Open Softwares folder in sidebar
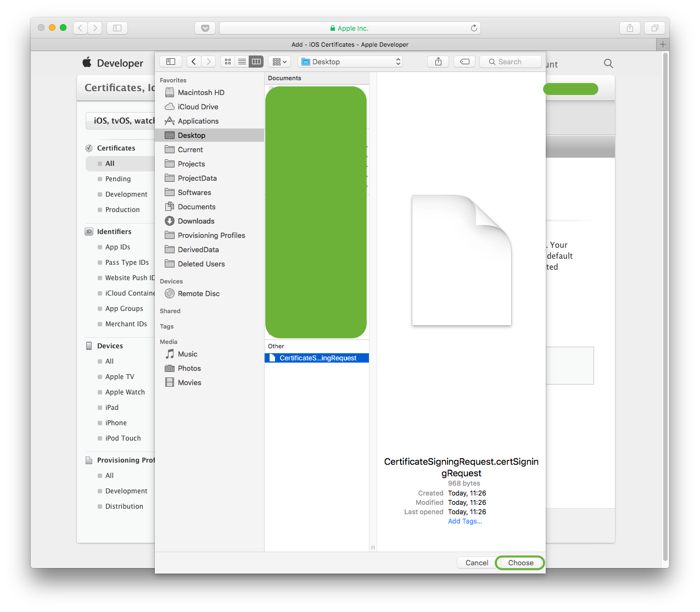 coord(209,192)
